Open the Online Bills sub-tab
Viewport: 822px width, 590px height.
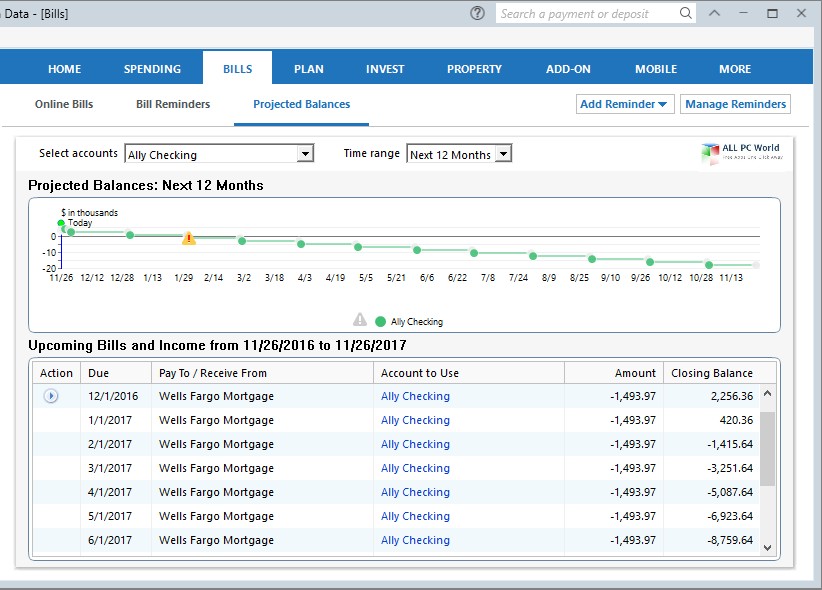coord(64,104)
